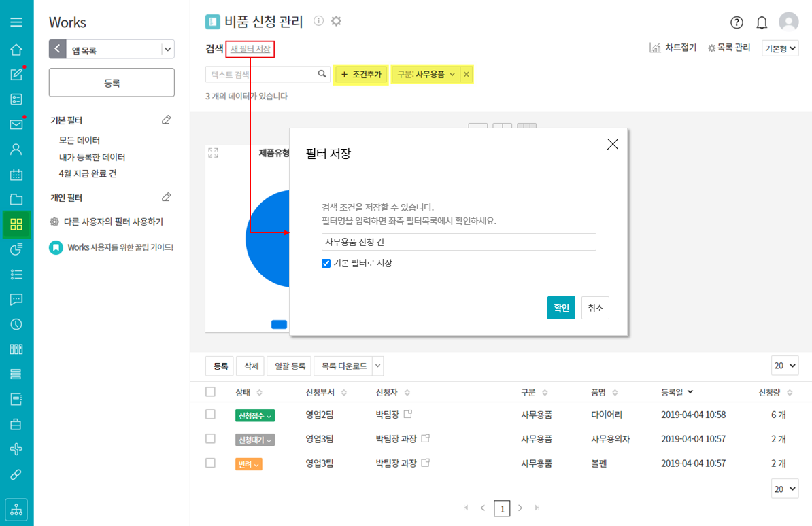Select the 내가 등록한 데이터 filter

pyautogui.click(x=92, y=157)
